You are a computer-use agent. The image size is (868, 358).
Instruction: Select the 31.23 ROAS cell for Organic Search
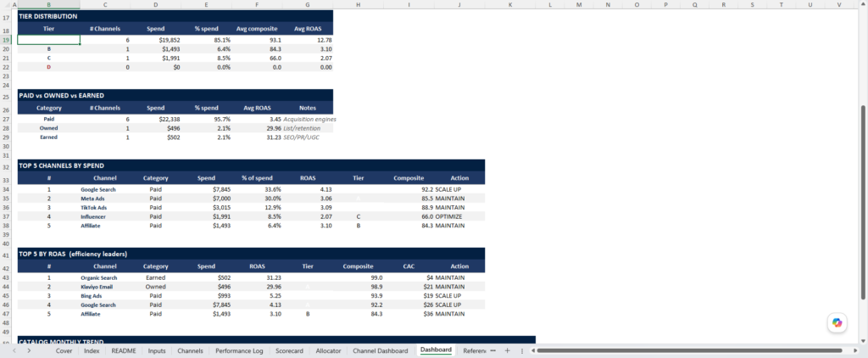(257, 277)
